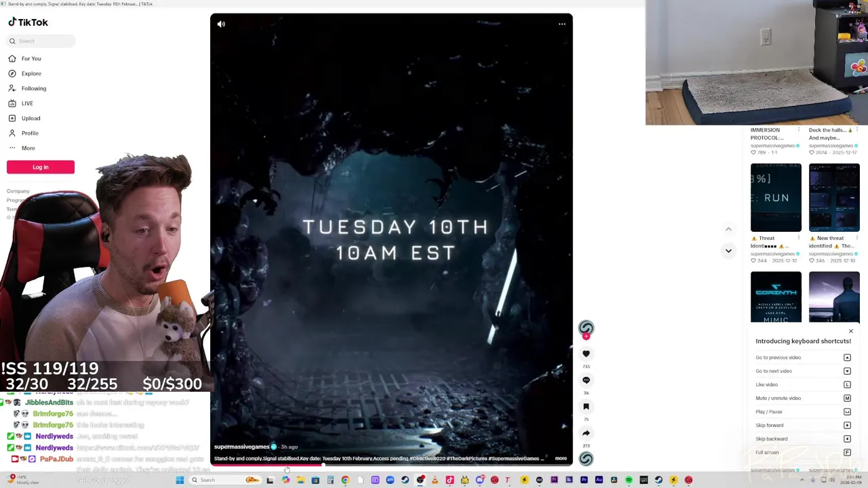Open the silhouette figure video thumbnail
868x488 pixels.
834,297
